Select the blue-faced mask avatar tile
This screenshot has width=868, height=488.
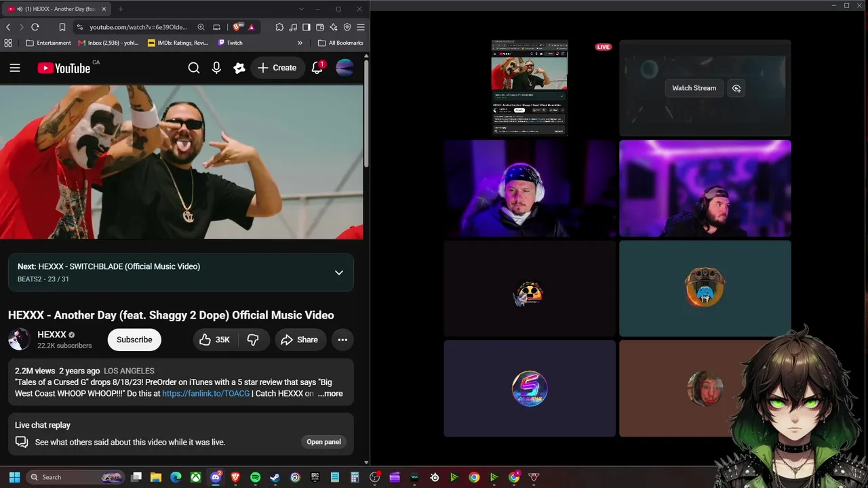(705, 288)
